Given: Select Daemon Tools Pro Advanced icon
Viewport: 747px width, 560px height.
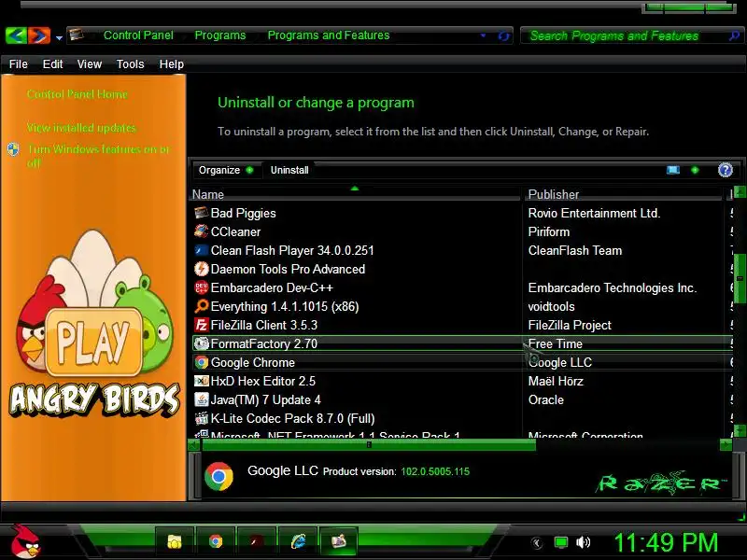Looking at the screenshot, I should point(202,269).
